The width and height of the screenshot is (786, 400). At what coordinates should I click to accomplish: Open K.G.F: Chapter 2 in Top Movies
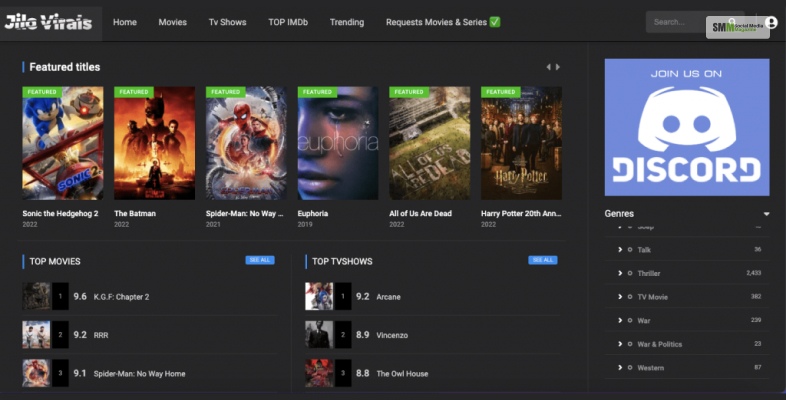tap(121, 297)
